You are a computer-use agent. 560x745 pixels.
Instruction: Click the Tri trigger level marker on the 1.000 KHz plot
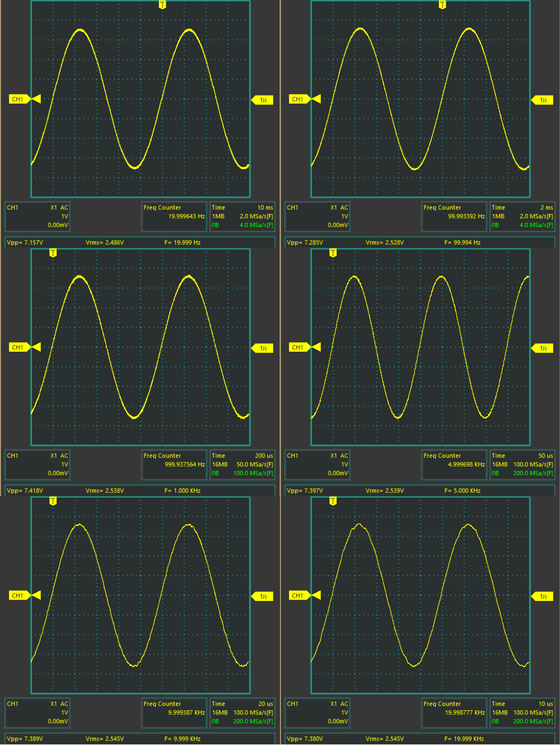coord(263,348)
